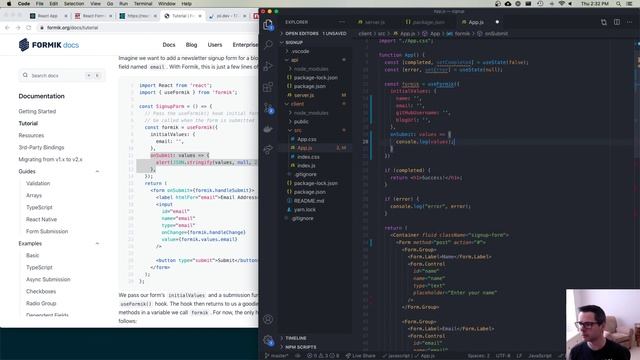This screenshot has width=640, height=360.
Task: Open macOS Spotlight search icon
Action: click(619, 4)
